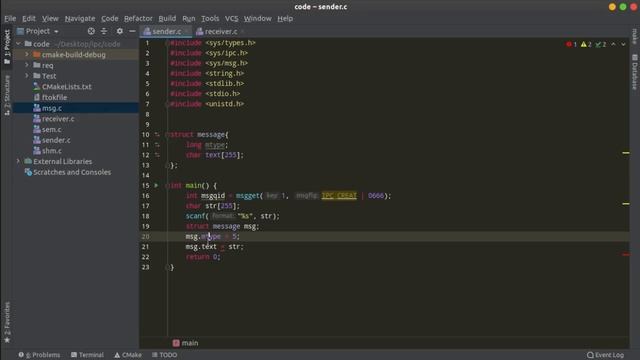Click yellow warning stripe near line 12
This screenshot has height=360, width=640.
pos(626,153)
